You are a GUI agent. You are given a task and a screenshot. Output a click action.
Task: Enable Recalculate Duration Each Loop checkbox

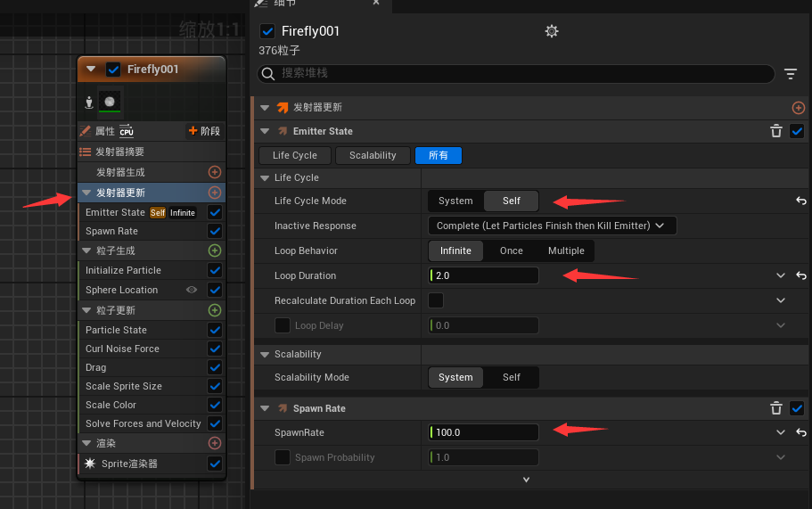(436, 300)
